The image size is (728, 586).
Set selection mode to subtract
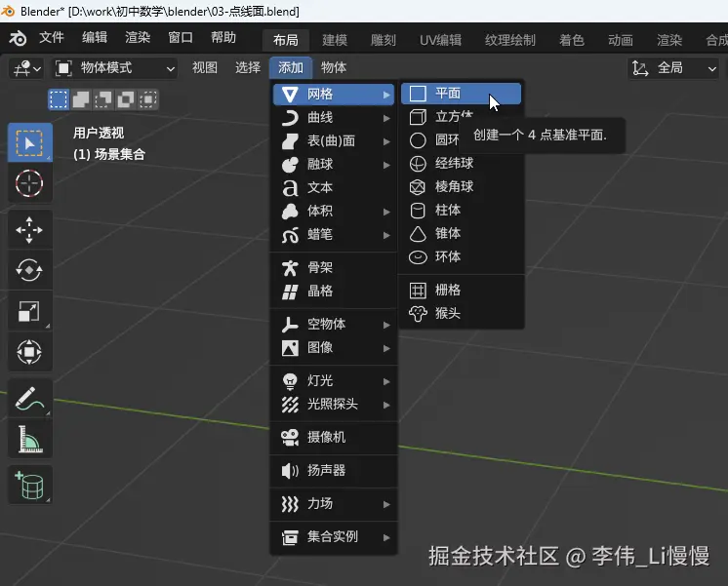103,99
